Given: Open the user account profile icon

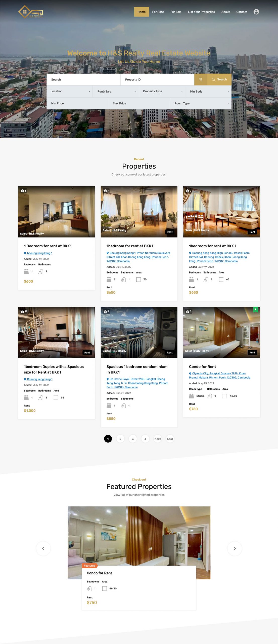Looking at the screenshot, I should coord(256,12).
